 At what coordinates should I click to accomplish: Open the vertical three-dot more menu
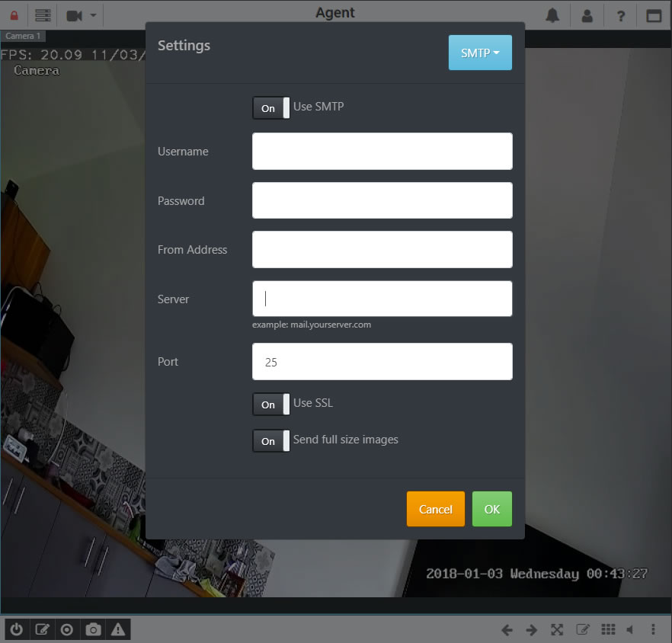654,629
